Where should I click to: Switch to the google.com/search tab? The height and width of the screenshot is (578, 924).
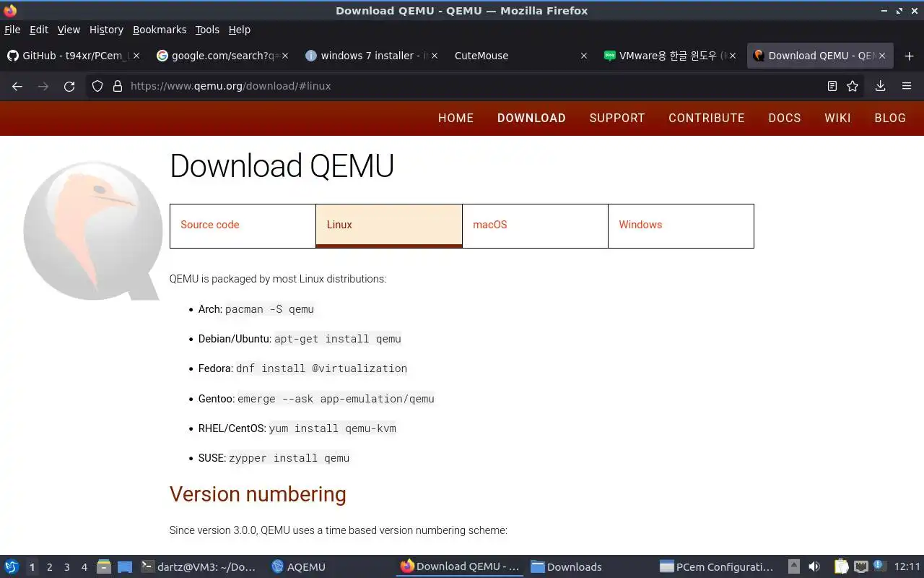pos(222,56)
